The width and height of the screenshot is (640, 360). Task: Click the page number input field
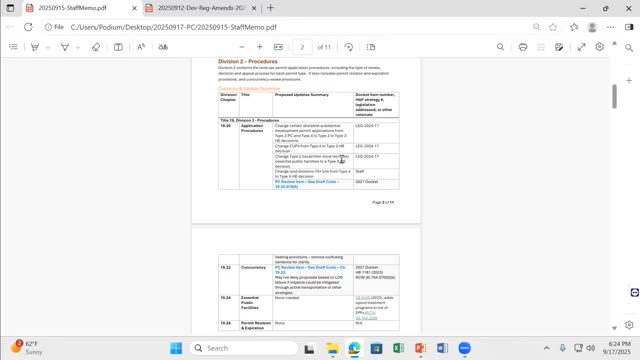pos(302,47)
